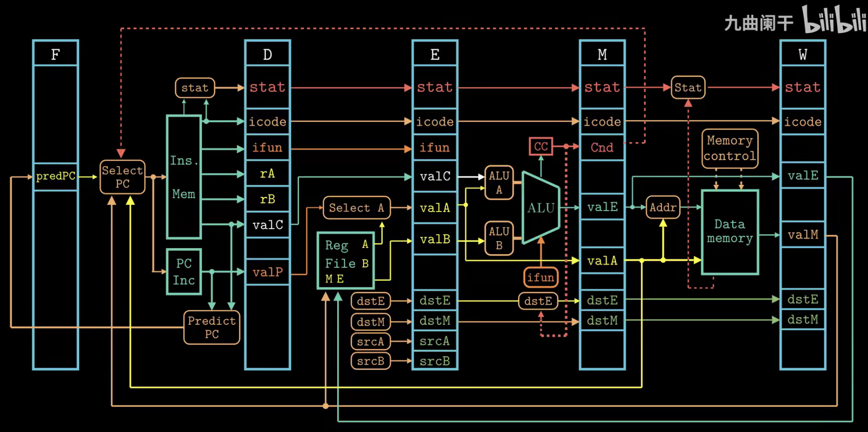Screen dimensions: 868x432
Task: Click the D stage register header
Action: [x=267, y=53]
